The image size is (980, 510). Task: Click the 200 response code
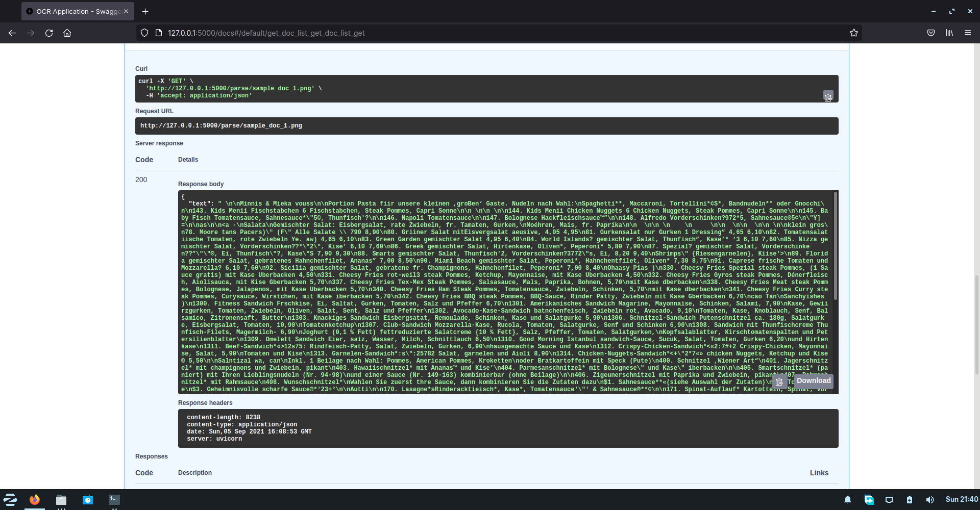click(x=141, y=180)
